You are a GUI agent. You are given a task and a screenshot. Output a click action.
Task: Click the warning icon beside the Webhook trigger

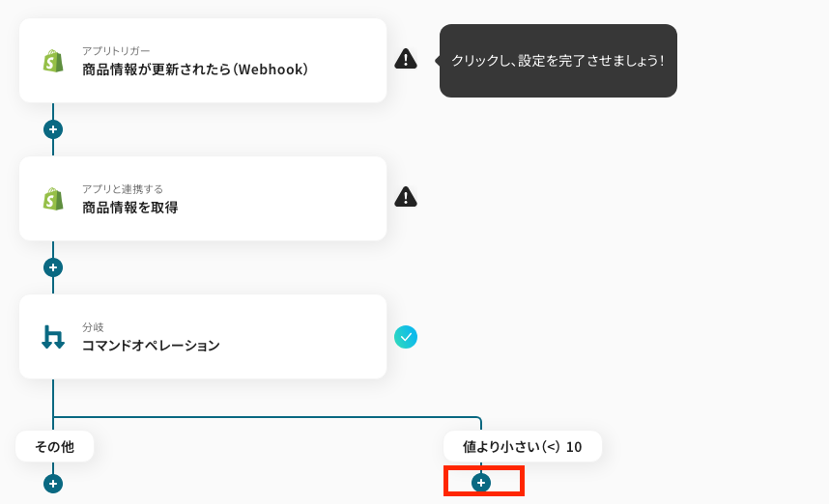[406, 59]
